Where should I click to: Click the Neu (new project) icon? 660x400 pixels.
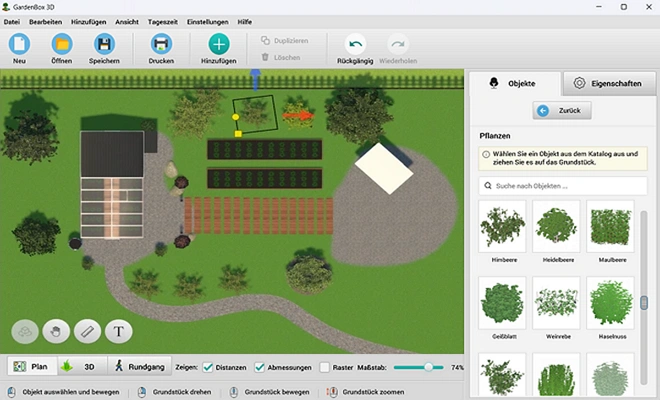pyautogui.click(x=19, y=44)
